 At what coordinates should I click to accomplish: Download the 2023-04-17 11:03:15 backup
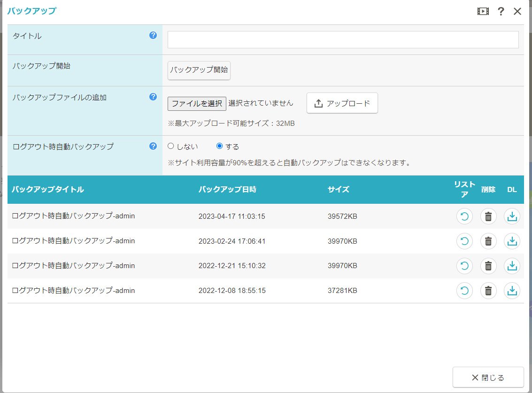[512, 216]
